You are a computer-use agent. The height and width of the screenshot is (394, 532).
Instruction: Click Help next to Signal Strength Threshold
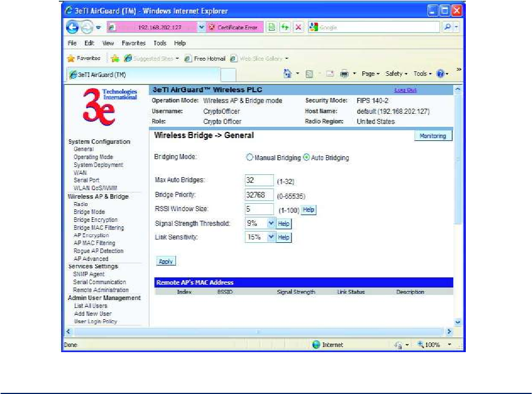tap(284, 224)
